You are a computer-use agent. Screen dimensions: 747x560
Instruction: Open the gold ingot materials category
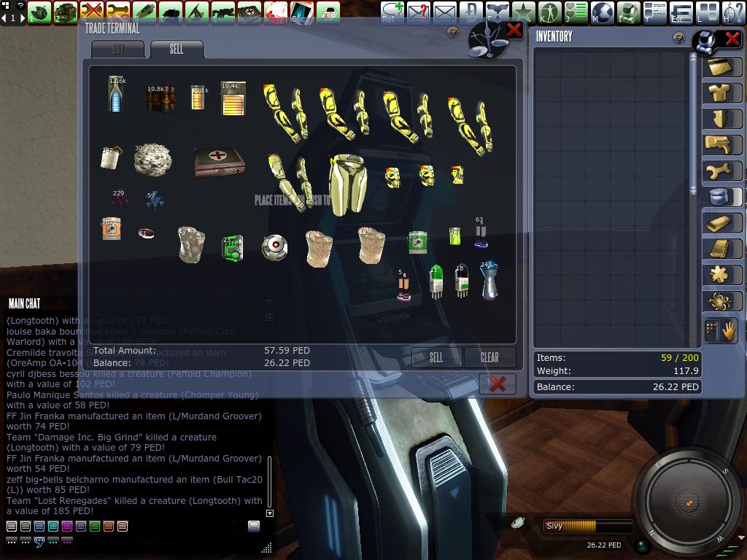click(x=721, y=223)
